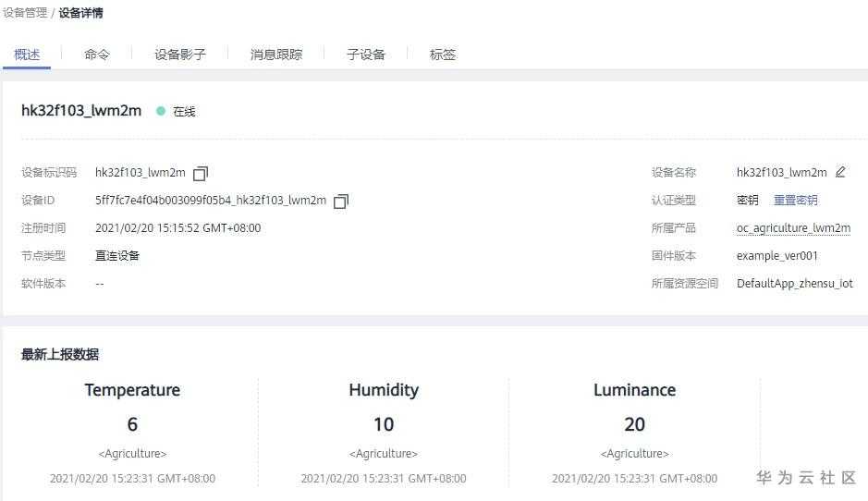Click the Luminance value 20
868x501 pixels.
634,424
